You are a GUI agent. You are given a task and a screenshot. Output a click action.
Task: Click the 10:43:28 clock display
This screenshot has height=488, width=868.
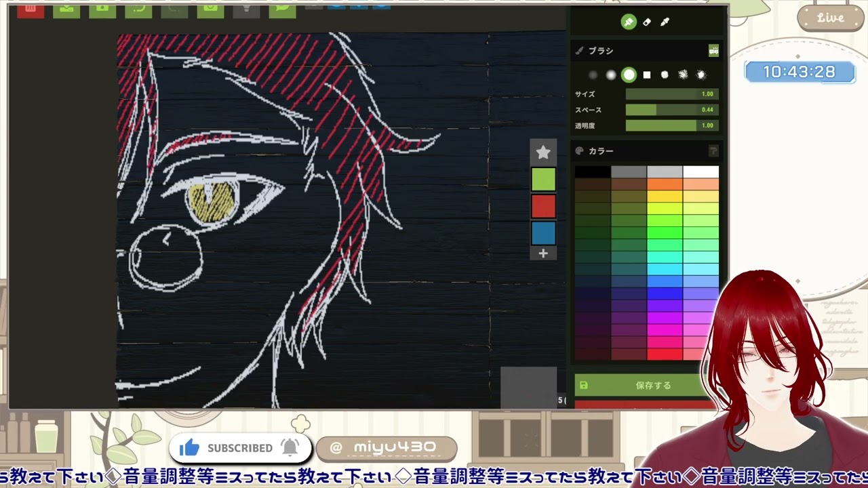coord(800,72)
